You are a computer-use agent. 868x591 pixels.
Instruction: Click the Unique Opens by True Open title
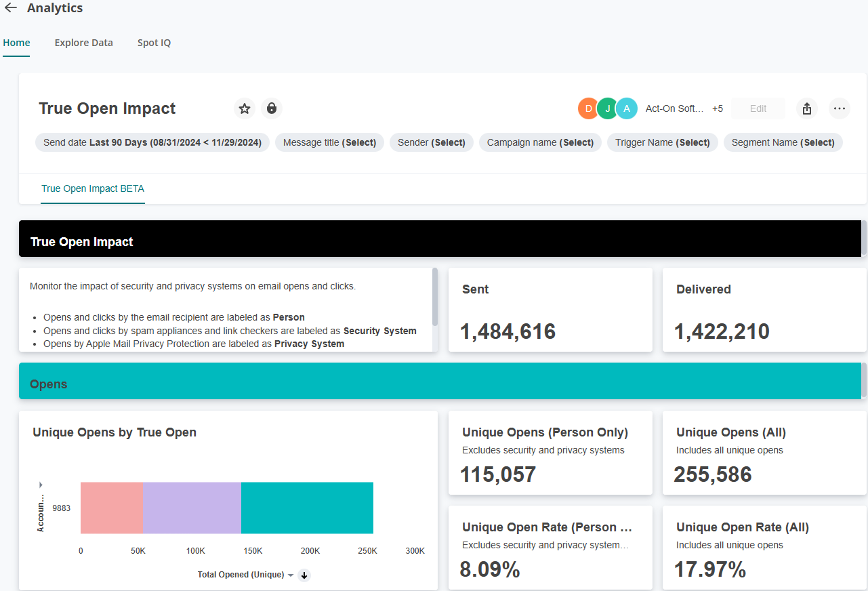115,432
